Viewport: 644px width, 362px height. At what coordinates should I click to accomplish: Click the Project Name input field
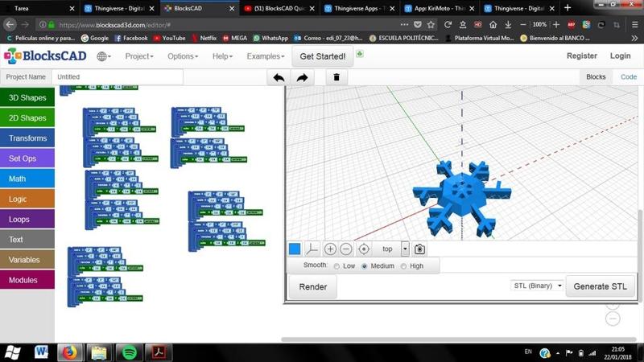117,76
